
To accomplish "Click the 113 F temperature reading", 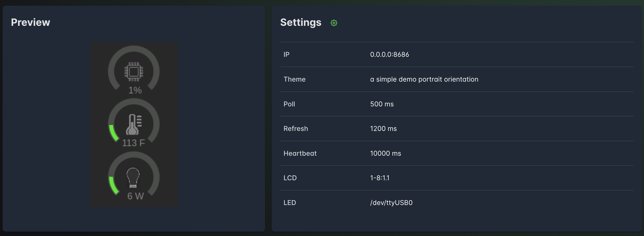I will point(134,143).
